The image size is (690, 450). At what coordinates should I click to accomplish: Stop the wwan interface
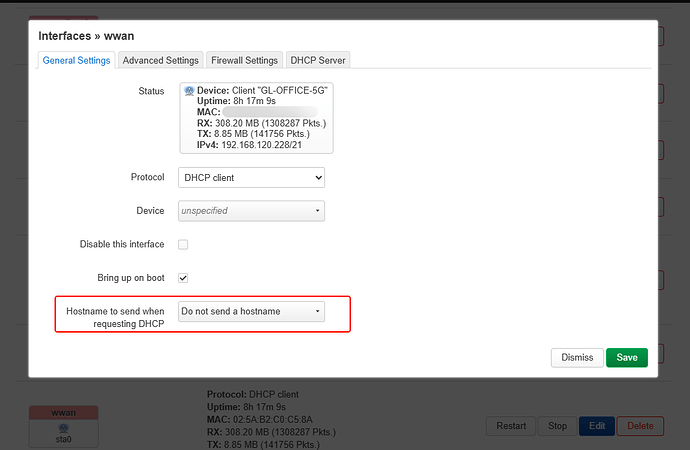coord(557,426)
